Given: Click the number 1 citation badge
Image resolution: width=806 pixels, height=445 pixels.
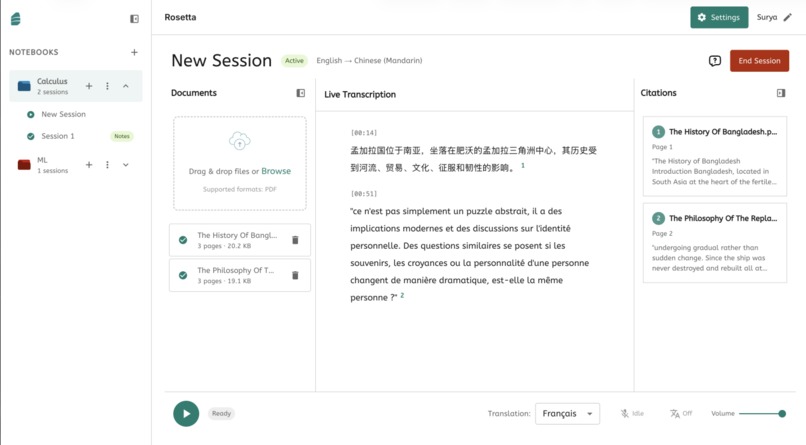Looking at the screenshot, I should point(658,132).
